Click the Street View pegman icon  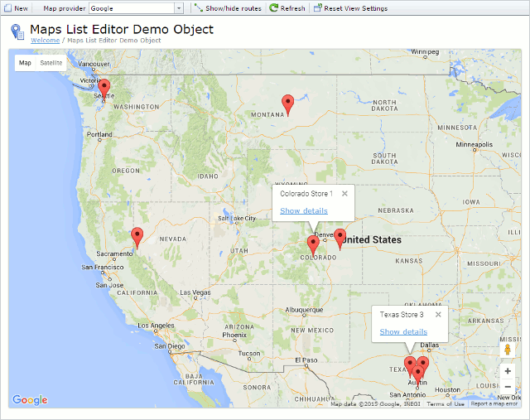[x=508, y=350]
